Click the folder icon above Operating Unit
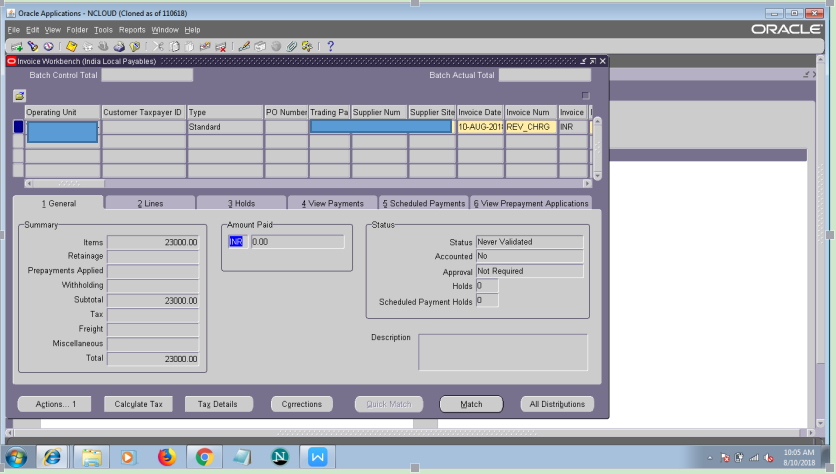The image size is (836, 474). click(20, 96)
